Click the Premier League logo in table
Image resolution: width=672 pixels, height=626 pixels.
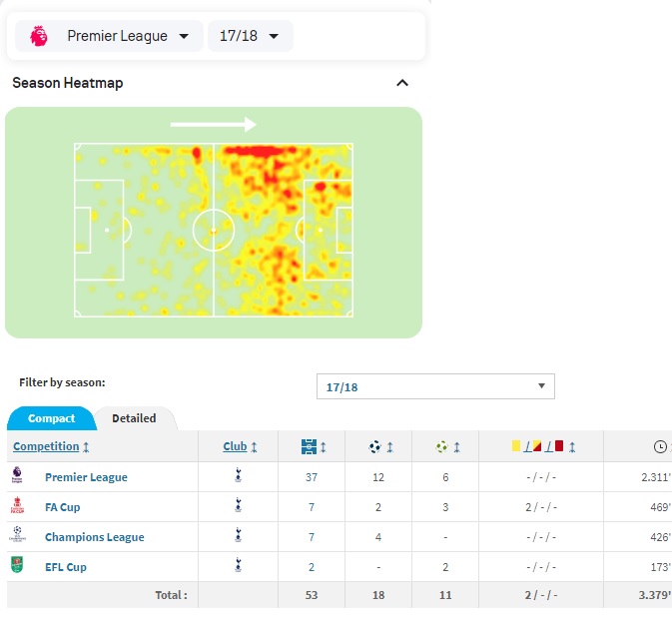[x=18, y=476]
